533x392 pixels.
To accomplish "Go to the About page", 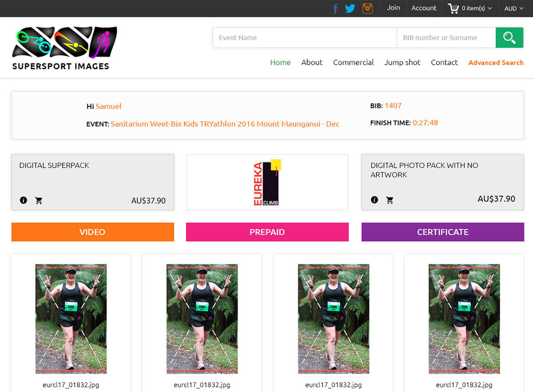I will pyautogui.click(x=312, y=62).
